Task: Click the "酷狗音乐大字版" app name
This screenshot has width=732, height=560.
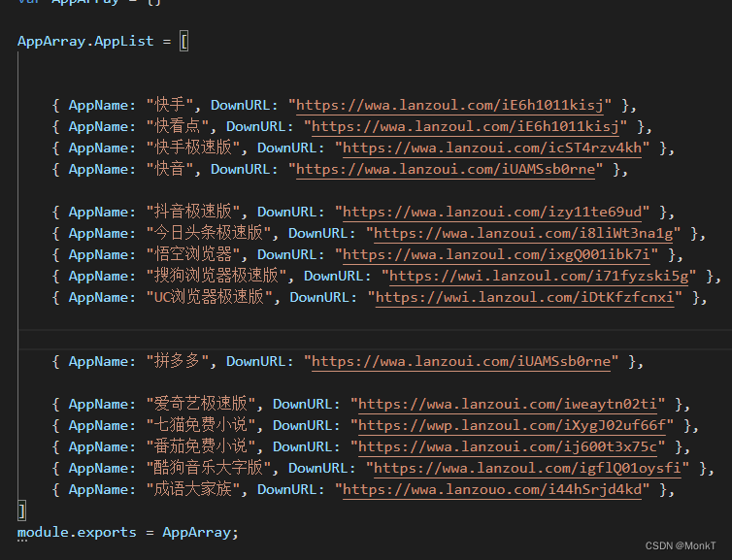Action: [209, 468]
